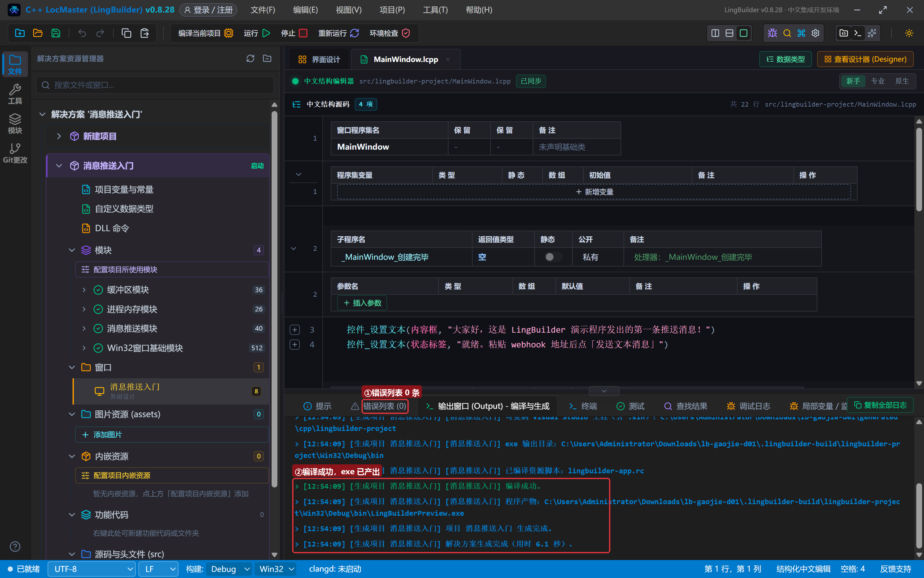
Task: Select the 原生 editing mode
Action: click(x=902, y=81)
